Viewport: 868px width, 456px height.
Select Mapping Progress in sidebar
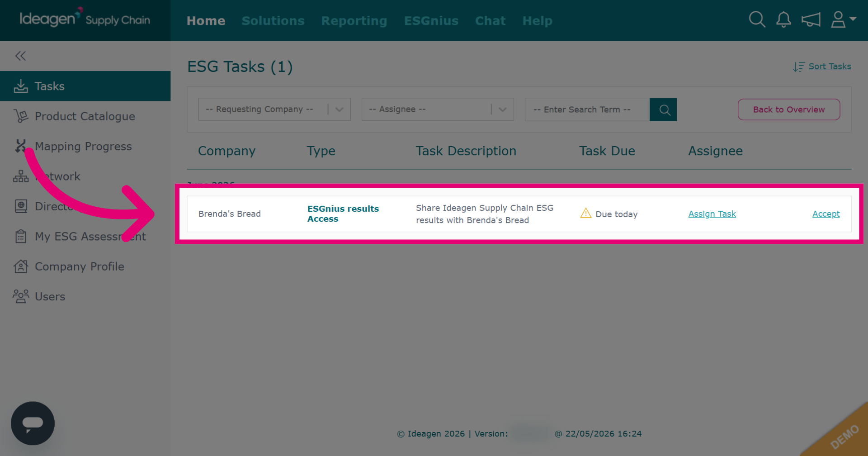coord(85,146)
